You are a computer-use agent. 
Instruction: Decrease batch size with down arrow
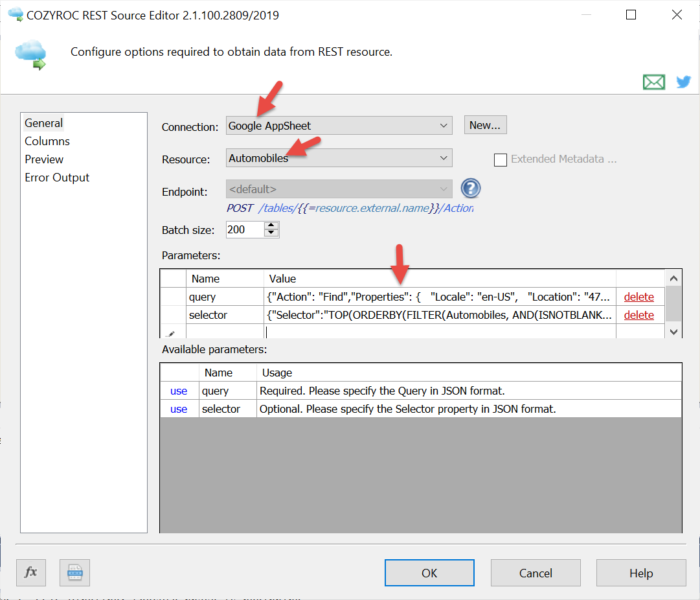(271, 233)
